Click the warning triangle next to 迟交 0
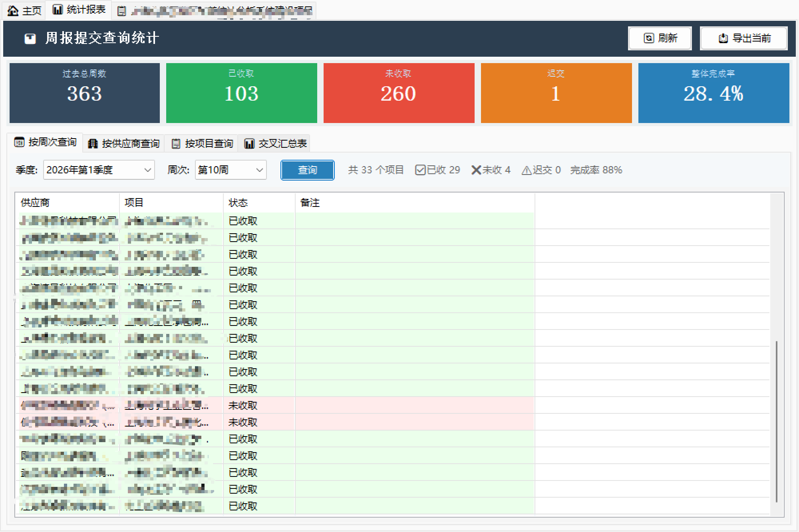The width and height of the screenshot is (799, 532). coord(527,171)
